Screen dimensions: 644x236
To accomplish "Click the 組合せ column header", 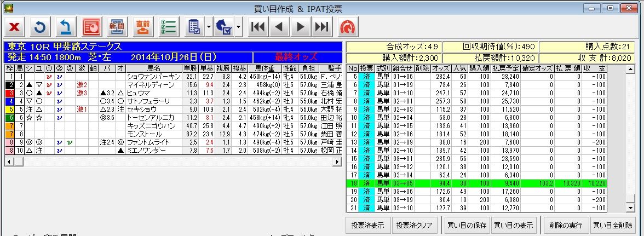I will tap(402, 68).
